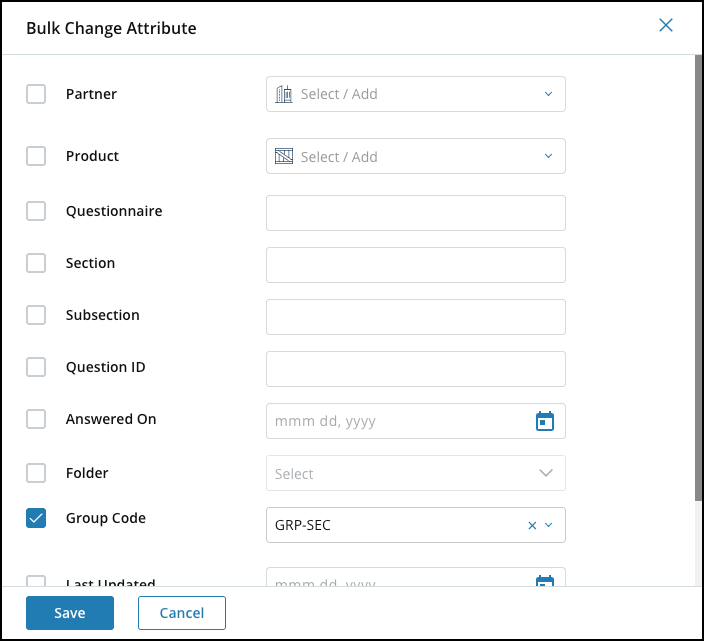Click the building icon in Partner field
The image size is (704, 641).
[284, 94]
